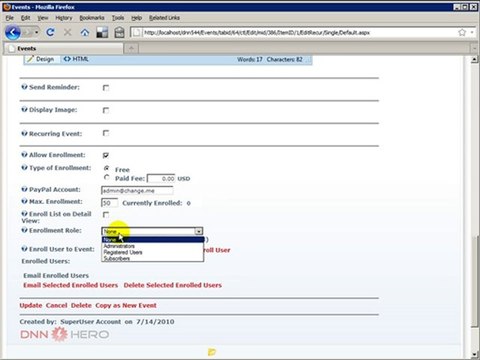Choose Registered Users in the role list
The height and width of the screenshot is (360, 480).
(x=153, y=252)
